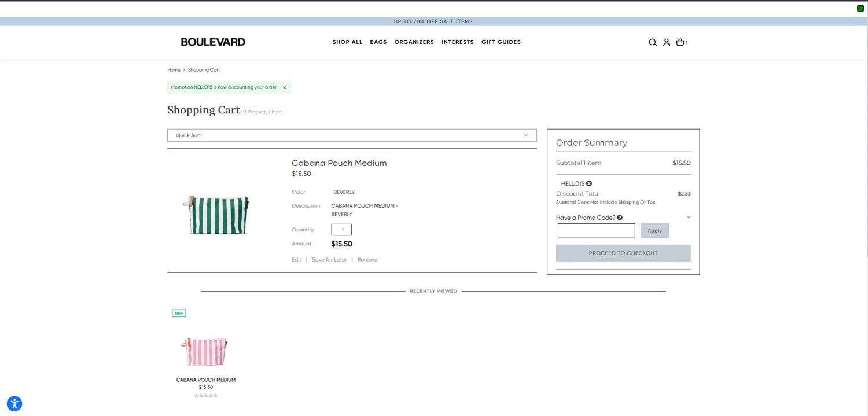Proceed to checkout
The height and width of the screenshot is (416, 868).
click(623, 253)
